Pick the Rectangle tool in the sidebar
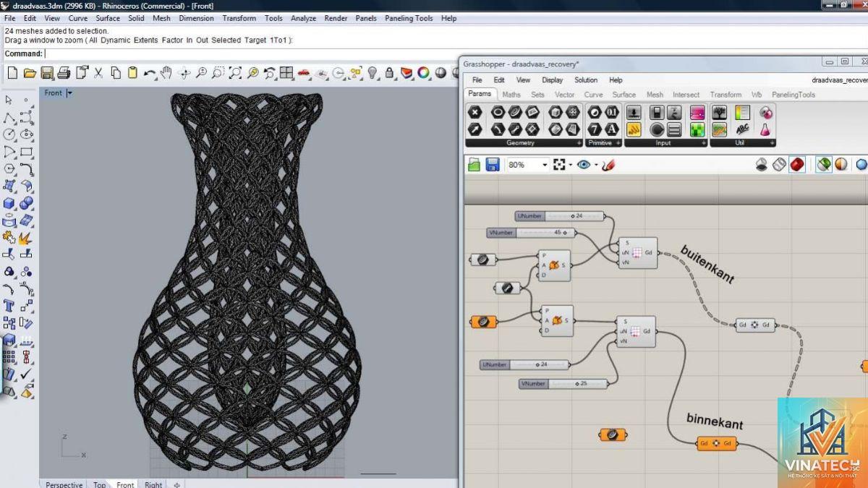This screenshot has height=488, width=868. pos(26,152)
